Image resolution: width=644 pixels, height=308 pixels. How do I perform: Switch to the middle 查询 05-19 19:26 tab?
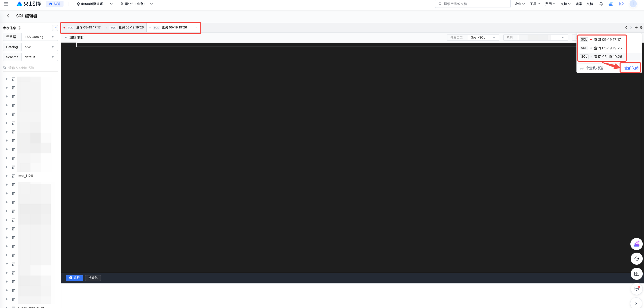tap(125, 27)
